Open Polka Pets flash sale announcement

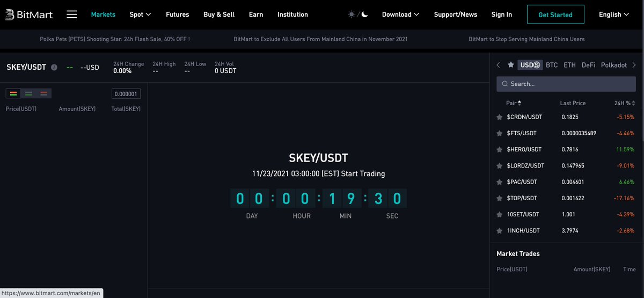pyautogui.click(x=115, y=39)
